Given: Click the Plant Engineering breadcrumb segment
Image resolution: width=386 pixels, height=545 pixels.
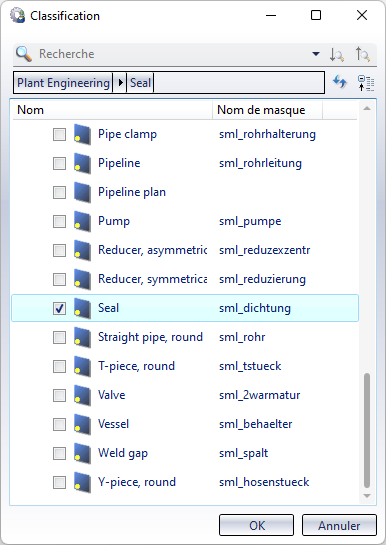Looking at the screenshot, I should click(64, 83).
